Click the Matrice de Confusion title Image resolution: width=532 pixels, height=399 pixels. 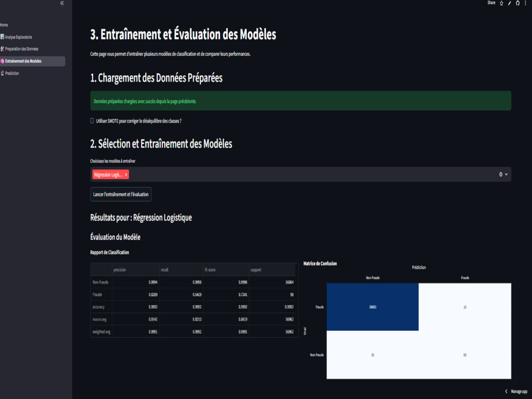[320, 264]
